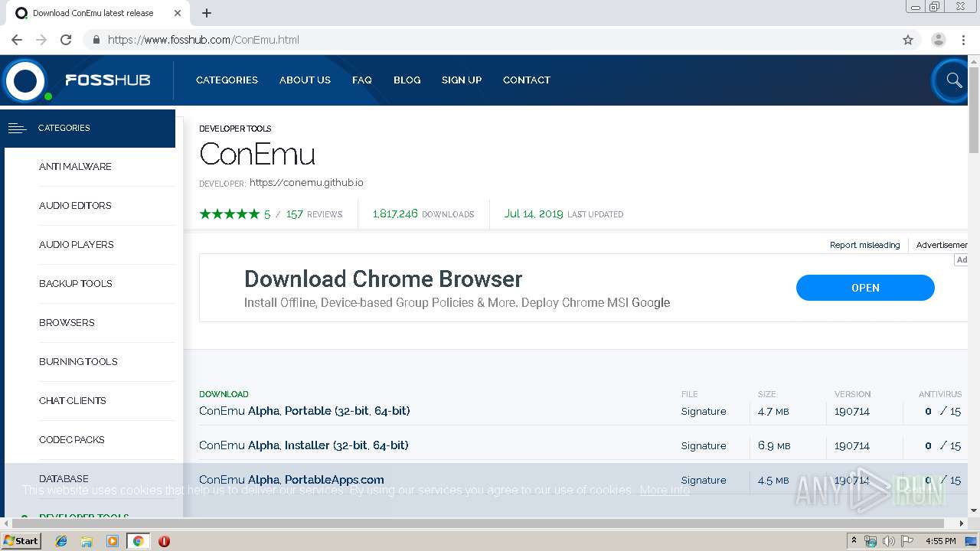
Task: Download ConEmu Alpha, PortableApps.com
Action: (x=291, y=480)
